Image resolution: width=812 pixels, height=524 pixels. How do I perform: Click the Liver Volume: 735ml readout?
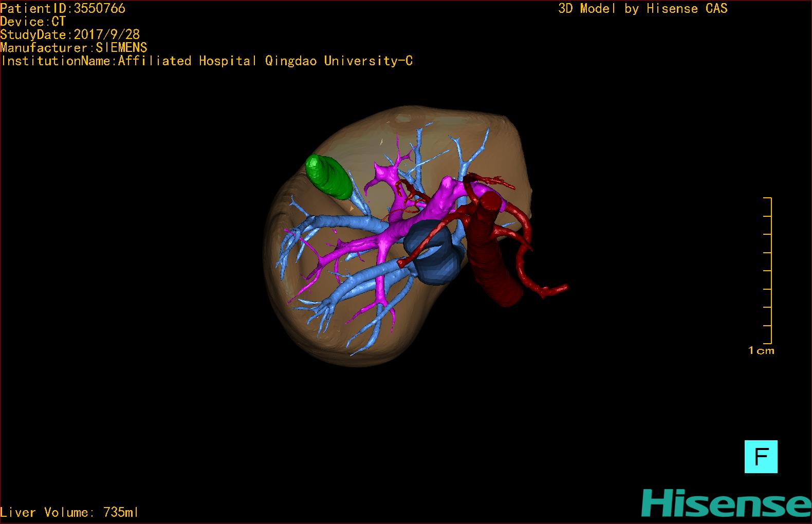pos(69,512)
